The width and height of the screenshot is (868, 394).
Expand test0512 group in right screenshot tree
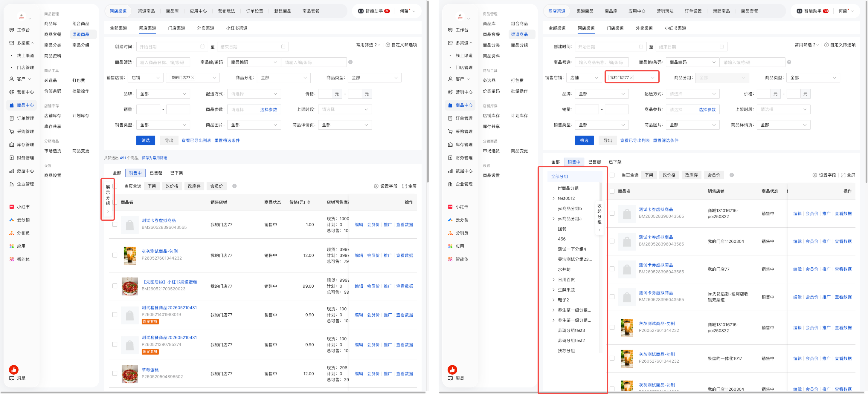tap(553, 198)
